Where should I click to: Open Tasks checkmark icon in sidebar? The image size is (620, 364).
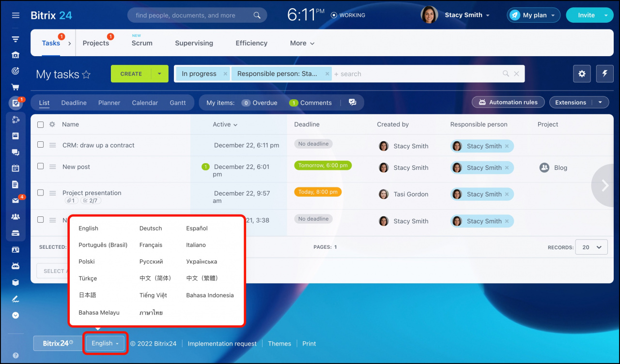(15, 103)
